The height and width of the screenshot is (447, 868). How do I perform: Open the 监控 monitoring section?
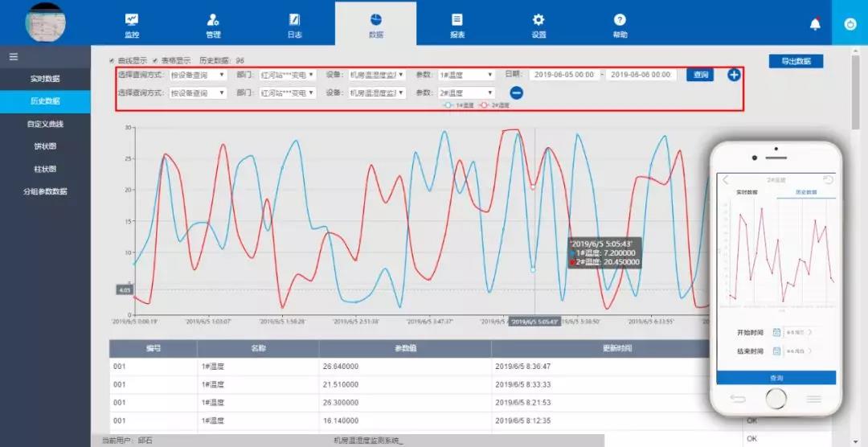(x=132, y=24)
